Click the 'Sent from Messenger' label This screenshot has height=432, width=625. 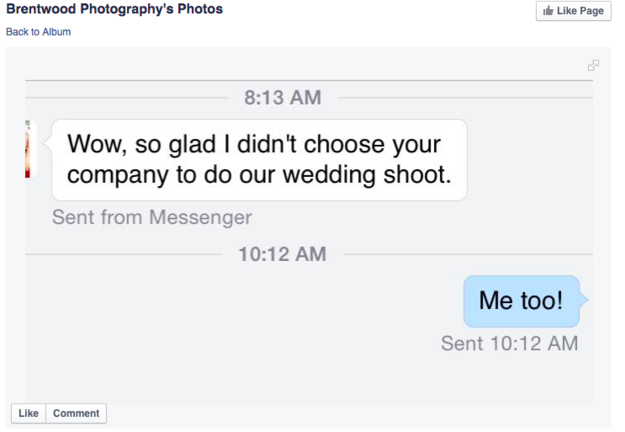click(152, 217)
